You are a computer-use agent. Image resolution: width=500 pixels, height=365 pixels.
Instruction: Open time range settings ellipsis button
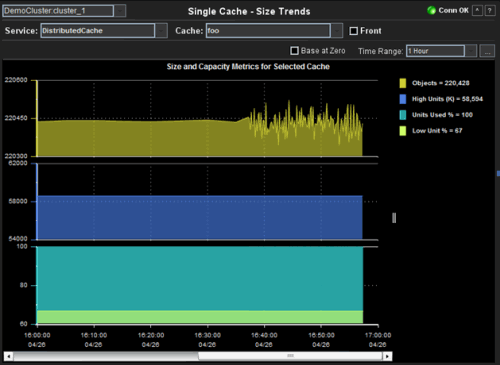pos(487,51)
